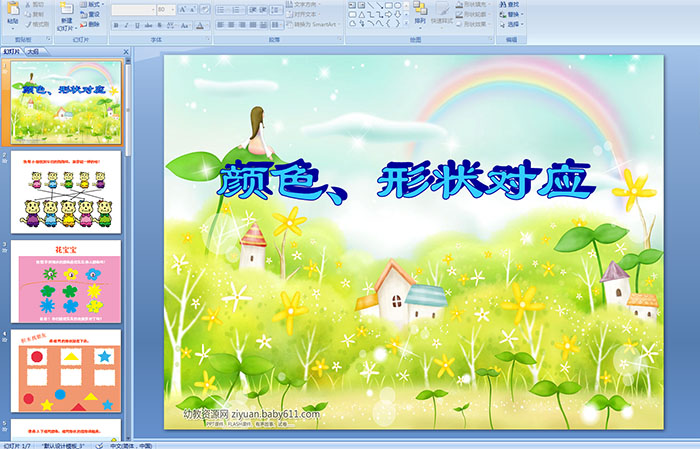Image resolution: width=700 pixels, height=449 pixels.
Task: Click the Bullets list icon
Action: coord(223,9)
